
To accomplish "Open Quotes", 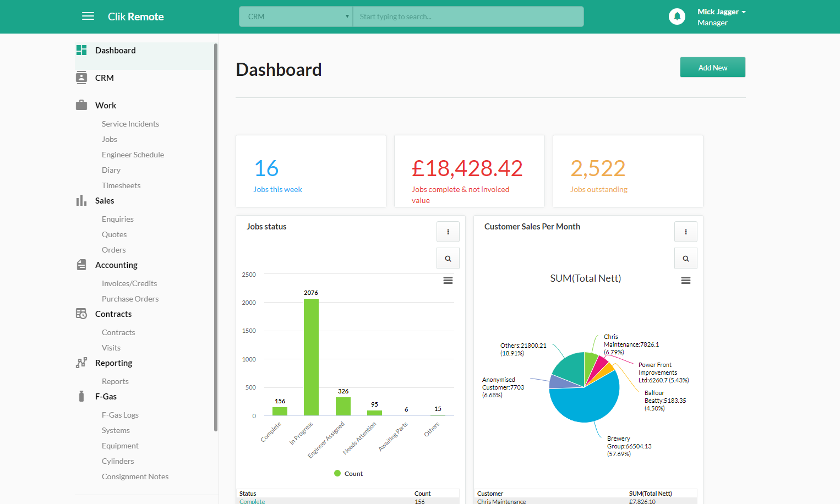I will [x=114, y=234].
